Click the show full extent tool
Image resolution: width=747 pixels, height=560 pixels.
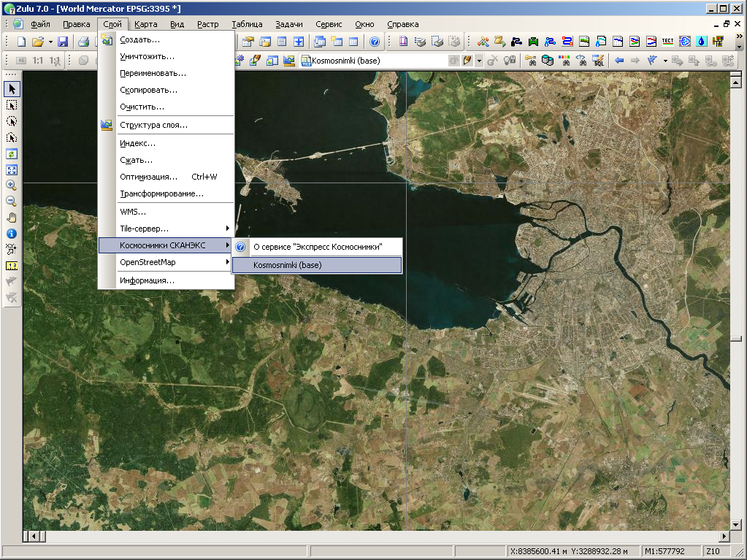[x=12, y=169]
